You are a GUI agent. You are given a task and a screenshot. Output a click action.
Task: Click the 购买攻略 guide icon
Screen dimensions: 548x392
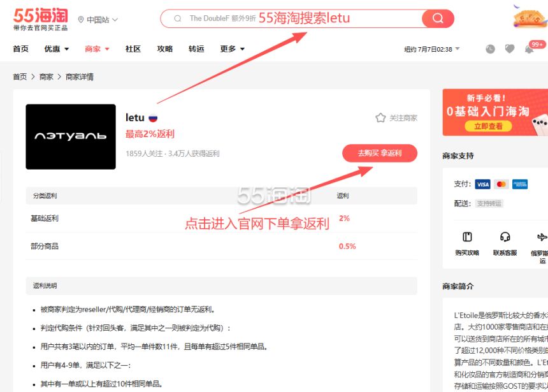(467, 236)
